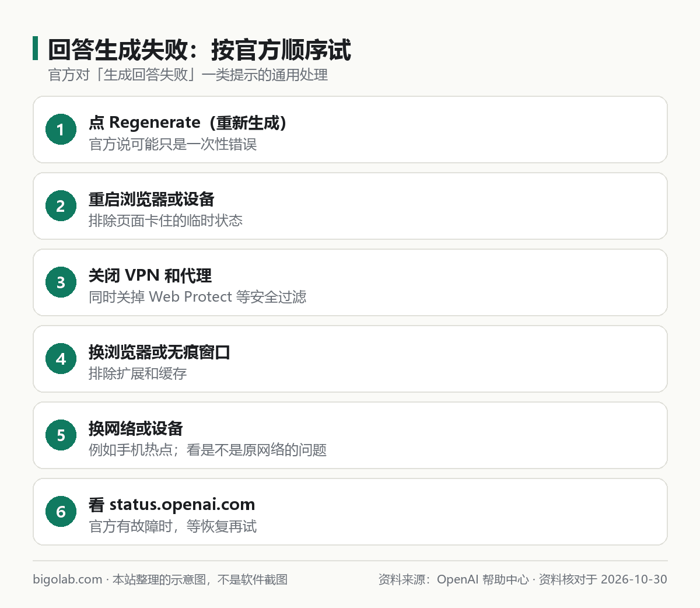Select text 例如手机热点；看是不是原网络的问题
This screenshot has width=700, height=608.
(x=208, y=450)
